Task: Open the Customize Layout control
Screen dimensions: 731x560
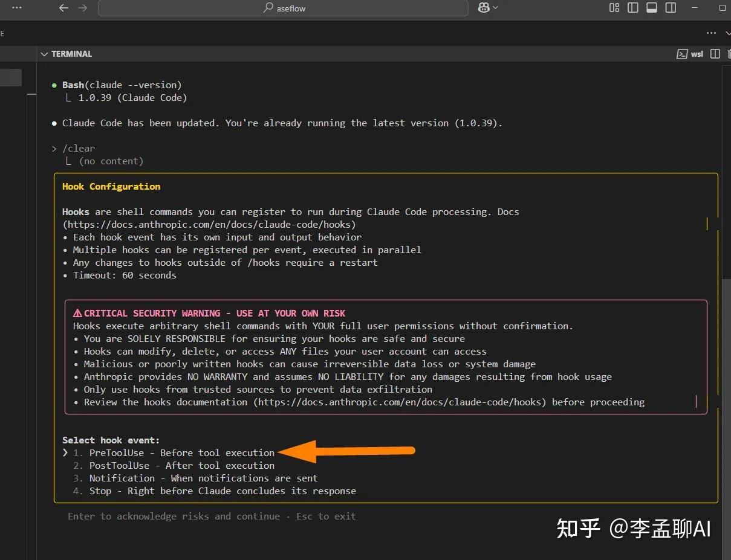Action: 614,8
